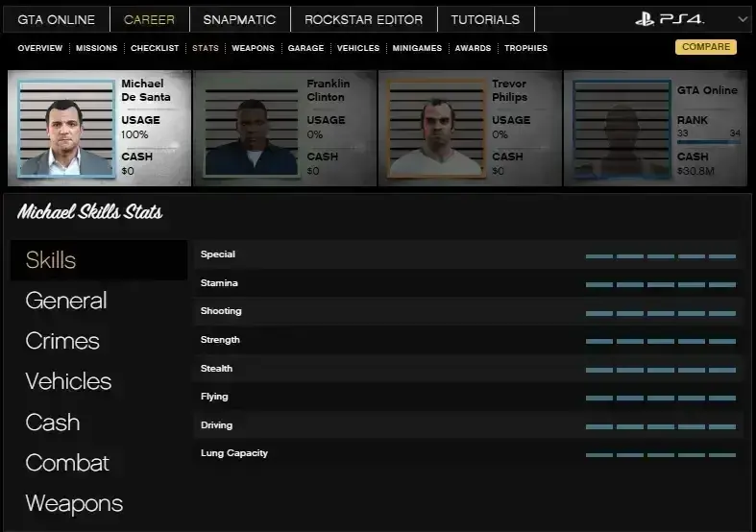
Task: Go to the Awards submenu link
Action: (x=473, y=48)
